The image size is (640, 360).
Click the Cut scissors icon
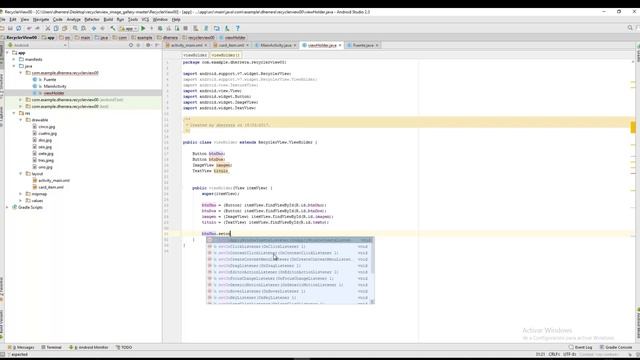point(48,28)
